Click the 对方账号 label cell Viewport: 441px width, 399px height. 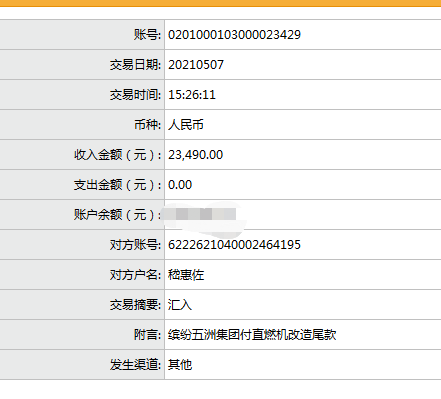(x=82, y=245)
